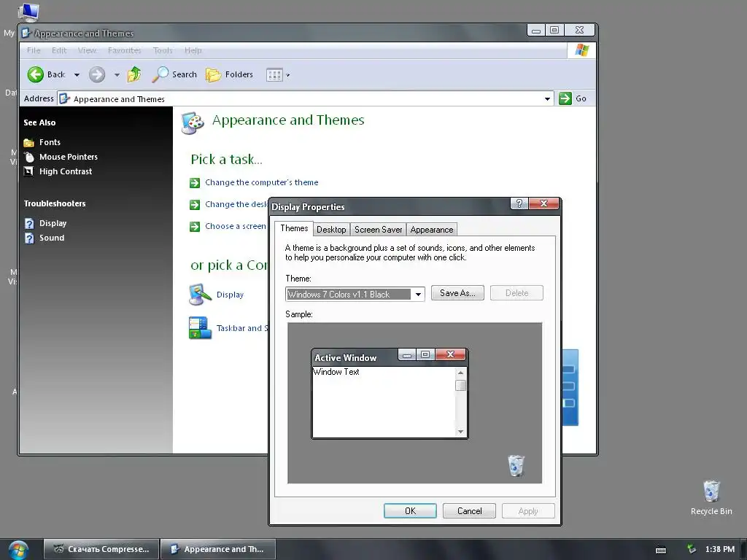Click the keyboard icon in system tray
This screenshot has width=747, height=560.
(661, 550)
